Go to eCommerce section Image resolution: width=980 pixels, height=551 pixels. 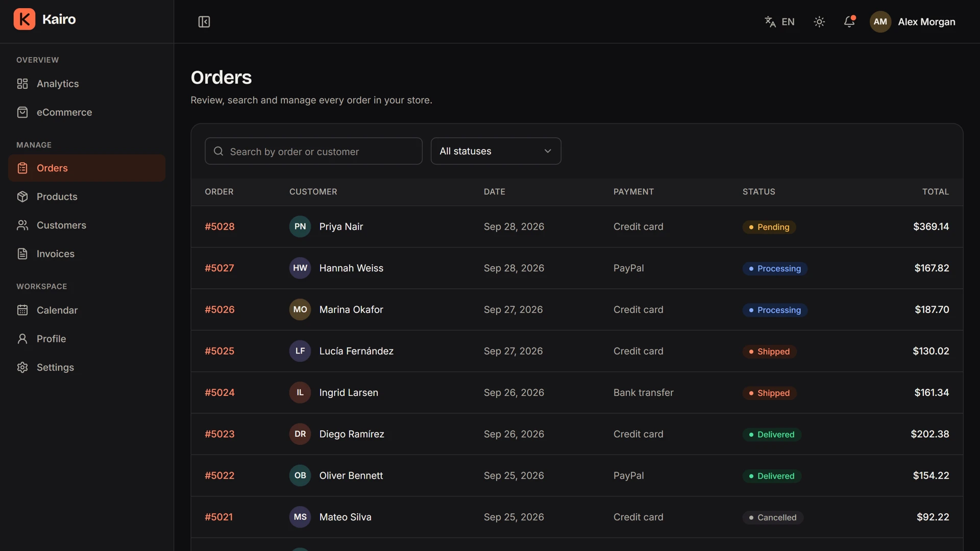87,112
